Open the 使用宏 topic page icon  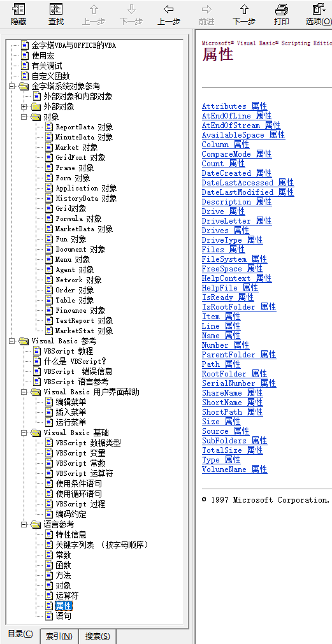[x=25, y=55]
